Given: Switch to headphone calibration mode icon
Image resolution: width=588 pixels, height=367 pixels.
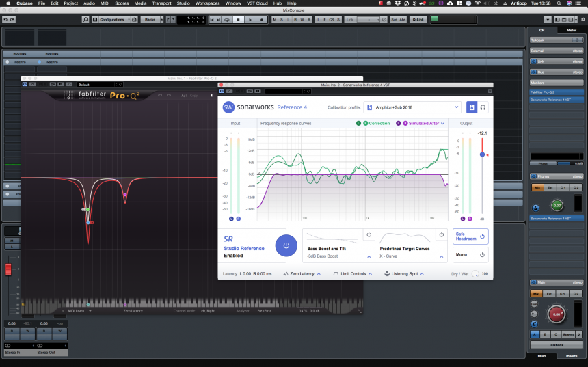Looking at the screenshot, I should pos(483,107).
